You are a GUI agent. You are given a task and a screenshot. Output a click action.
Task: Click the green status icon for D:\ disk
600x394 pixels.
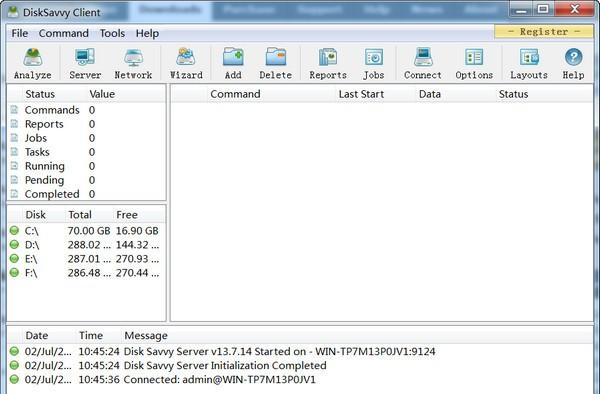[x=14, y=244]
